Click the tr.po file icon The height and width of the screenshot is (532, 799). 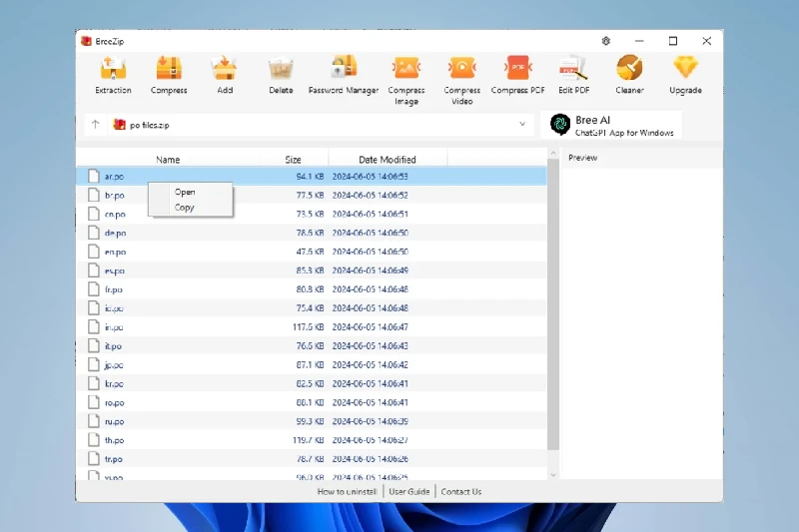coord(93,459)
